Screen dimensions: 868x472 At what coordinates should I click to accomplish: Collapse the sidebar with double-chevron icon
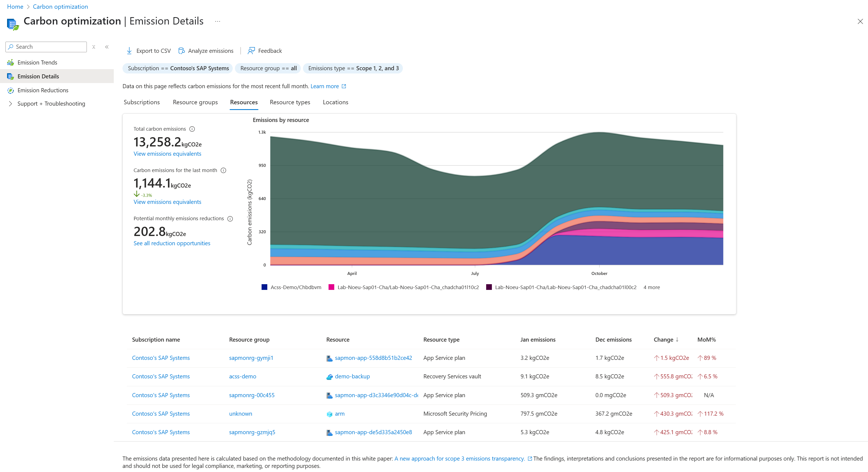pyautogui.click(x=107, y=47)
